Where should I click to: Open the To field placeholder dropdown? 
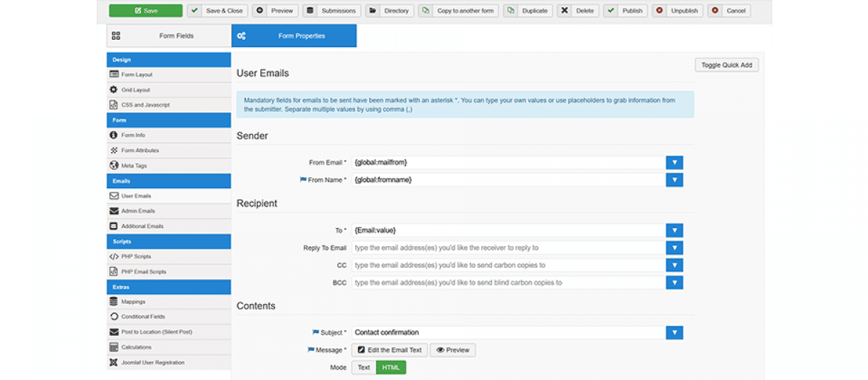tap(674, 231)
